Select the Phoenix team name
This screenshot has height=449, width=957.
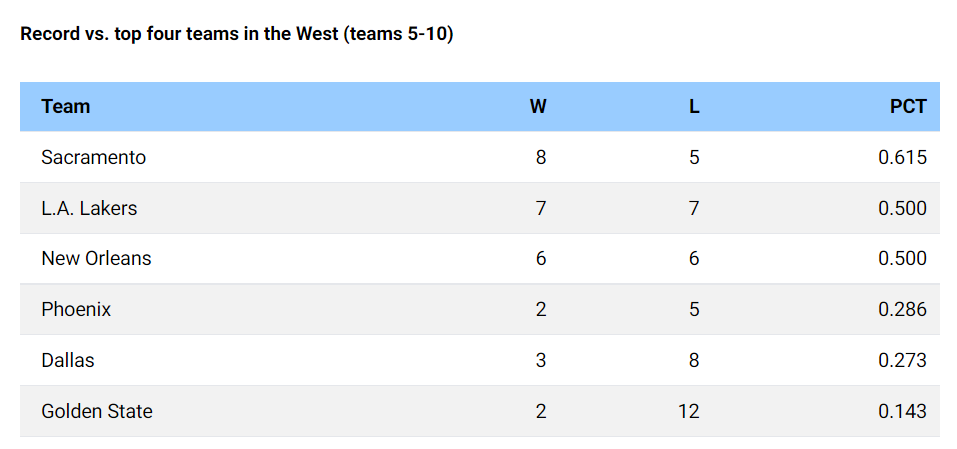76,309
